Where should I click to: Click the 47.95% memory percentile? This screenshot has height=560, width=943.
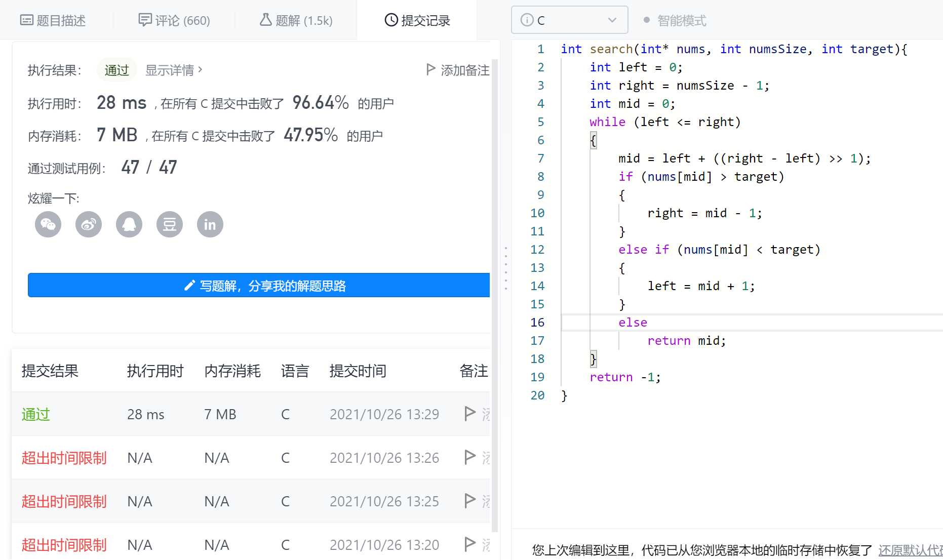pyautogui.click(x=310, y=135)
